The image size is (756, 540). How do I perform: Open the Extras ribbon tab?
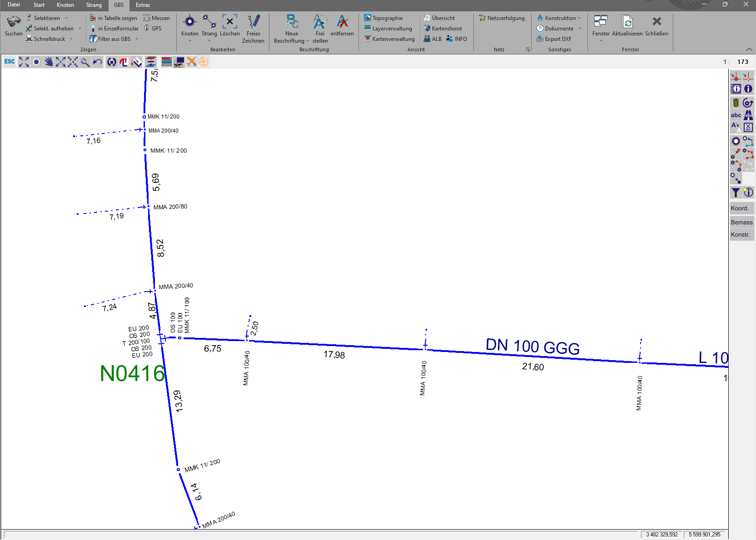point(143,5)
